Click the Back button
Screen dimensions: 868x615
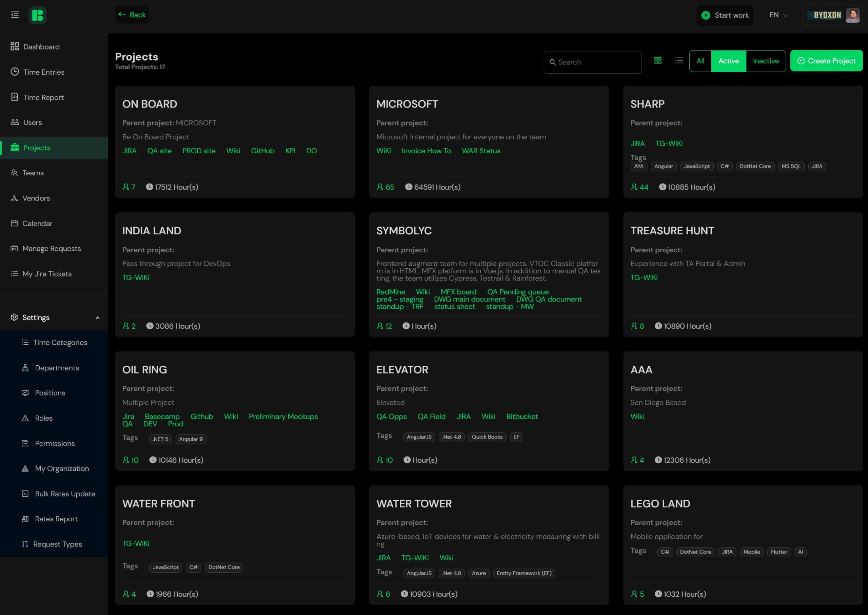[x=132, y=15]
